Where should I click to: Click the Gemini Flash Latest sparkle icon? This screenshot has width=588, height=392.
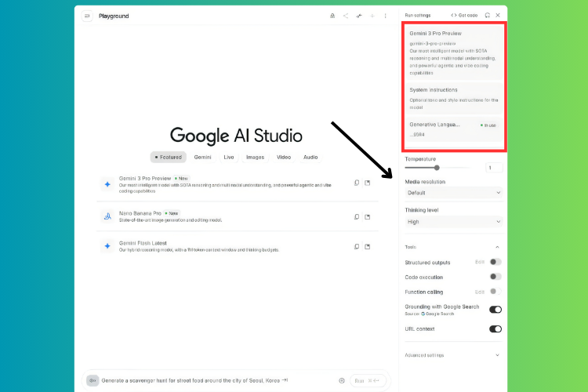(x=107, y=246)
